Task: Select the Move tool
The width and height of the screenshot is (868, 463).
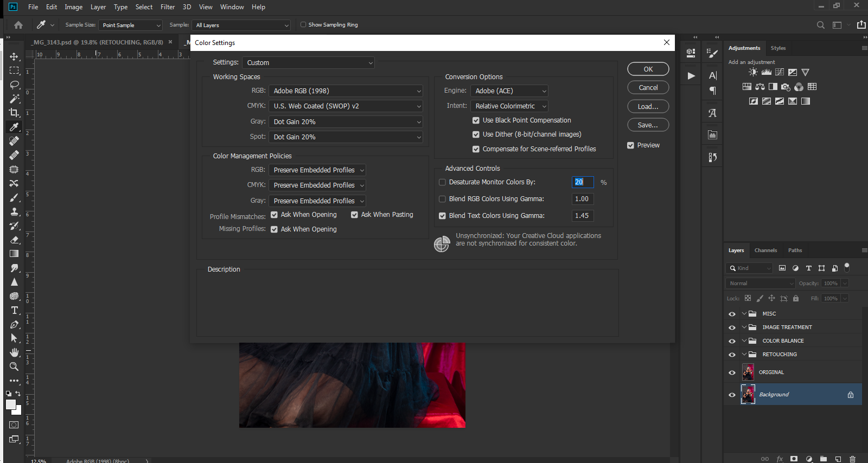Action: pyautogui.click(x=14, y=56)
